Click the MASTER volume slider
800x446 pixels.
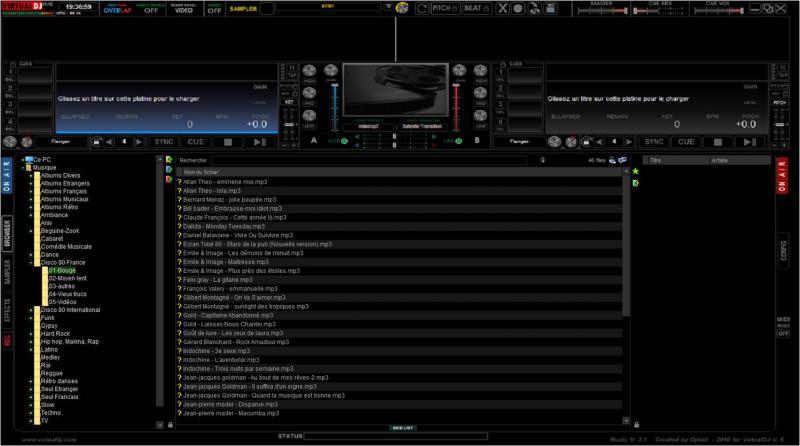click(x=602, y=10)
